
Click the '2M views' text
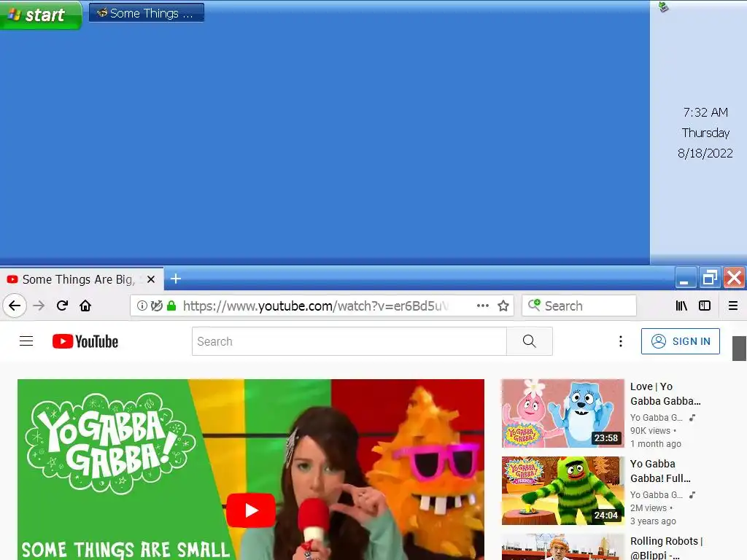(648, 507)
